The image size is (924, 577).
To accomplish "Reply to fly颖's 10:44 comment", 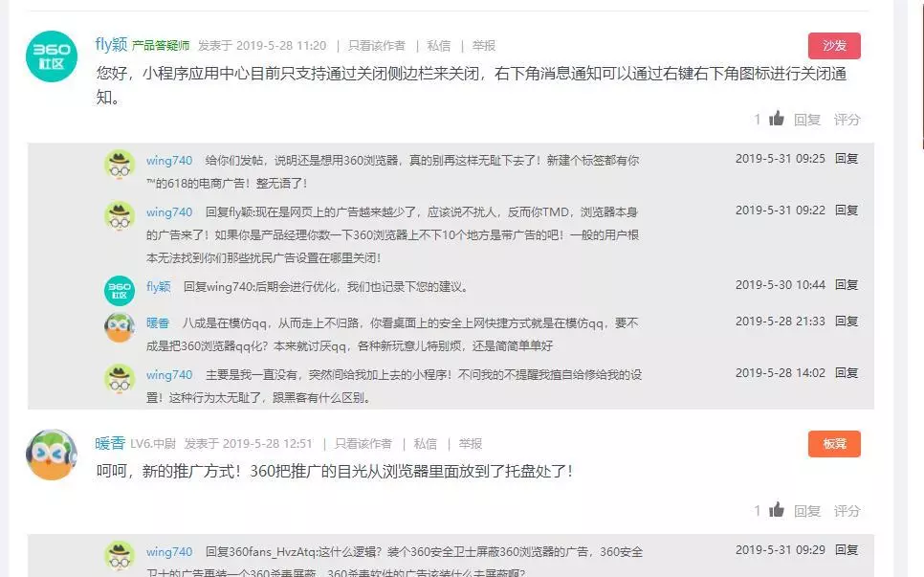I will 847,285.
